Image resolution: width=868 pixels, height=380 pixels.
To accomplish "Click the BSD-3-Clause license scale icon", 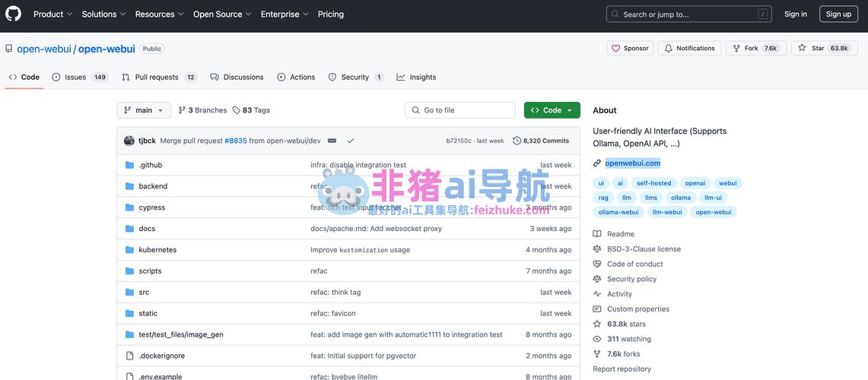I will 596,249.
